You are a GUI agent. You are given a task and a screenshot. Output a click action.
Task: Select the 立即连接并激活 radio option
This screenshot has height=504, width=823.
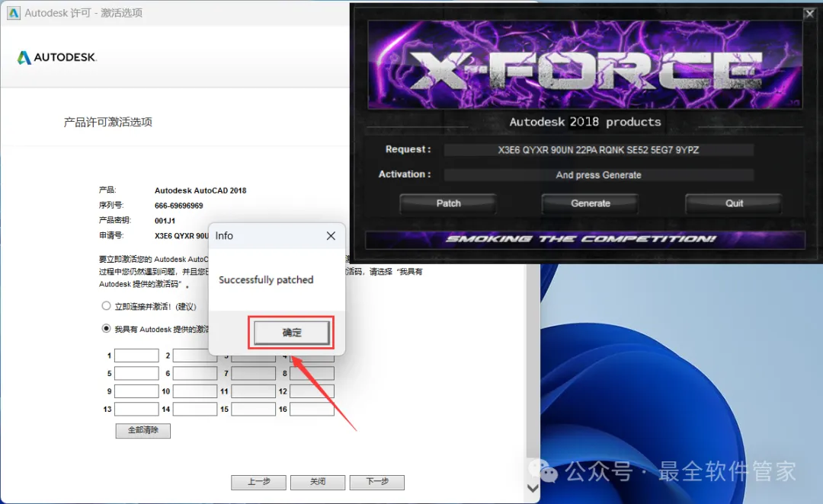click(x=106, y=306)
